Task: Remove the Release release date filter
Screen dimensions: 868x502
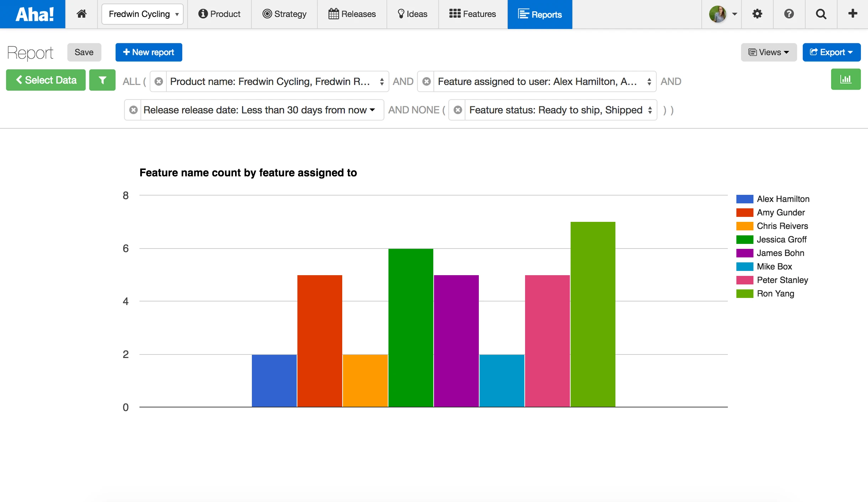Action: click(x=133, y=110)
